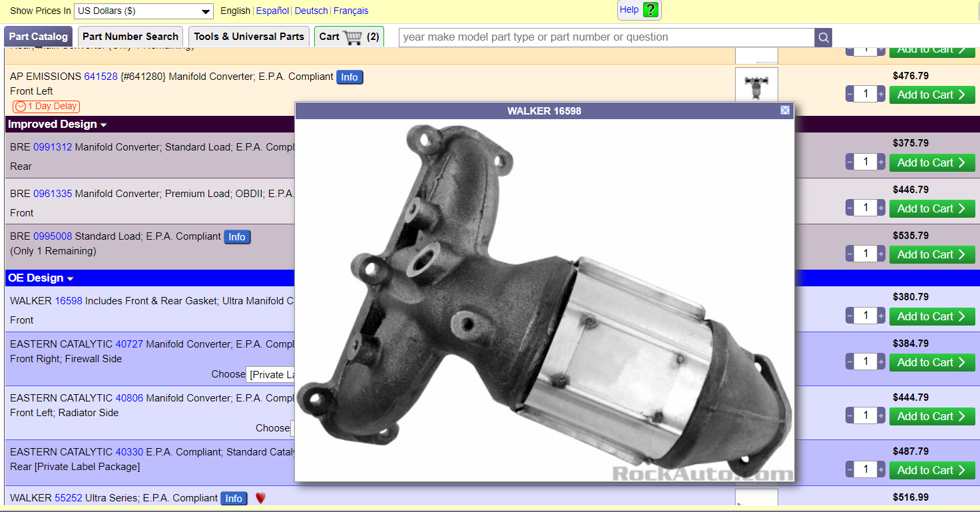Open the EASTERN CATALYTIC 40330 part link

pyautogui.click(x=129, y=452)
